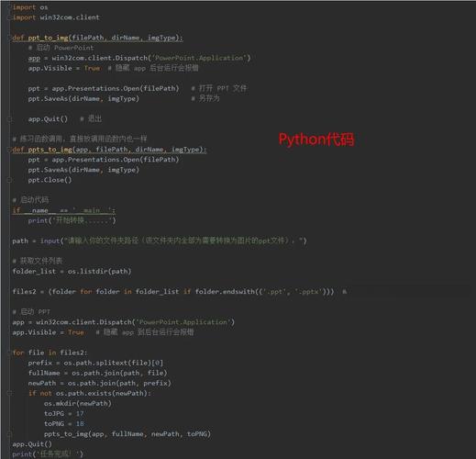Viewport: 476px width, 459px height.
Task: Click the if __name__ == '__main__' line
Action: (64, 210)
